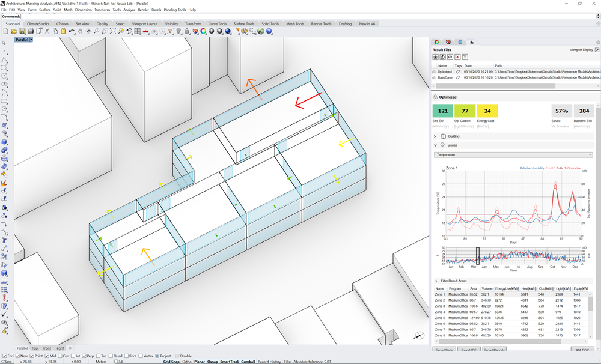Open the blue Help question mark icon
The height and width of the screenshot is (364, 601).
(x=269, y=31)
